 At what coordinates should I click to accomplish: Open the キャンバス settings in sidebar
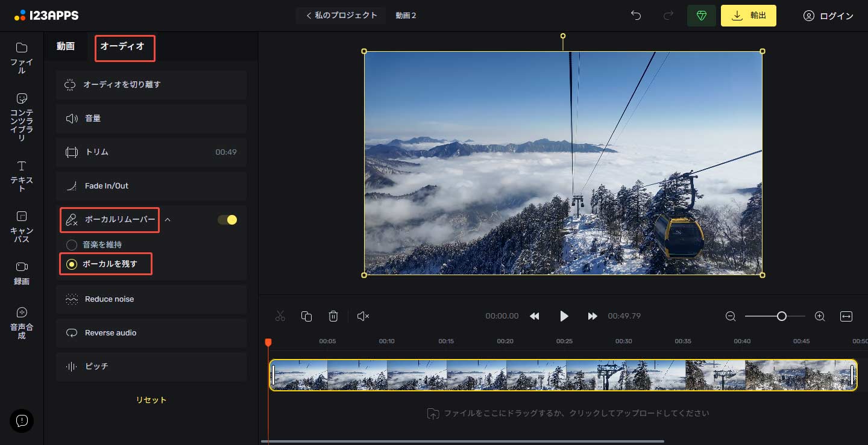[22, 226]
